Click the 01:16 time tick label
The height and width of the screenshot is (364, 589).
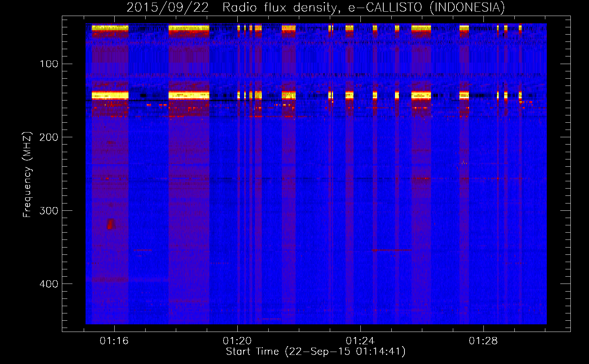(114, 341)
